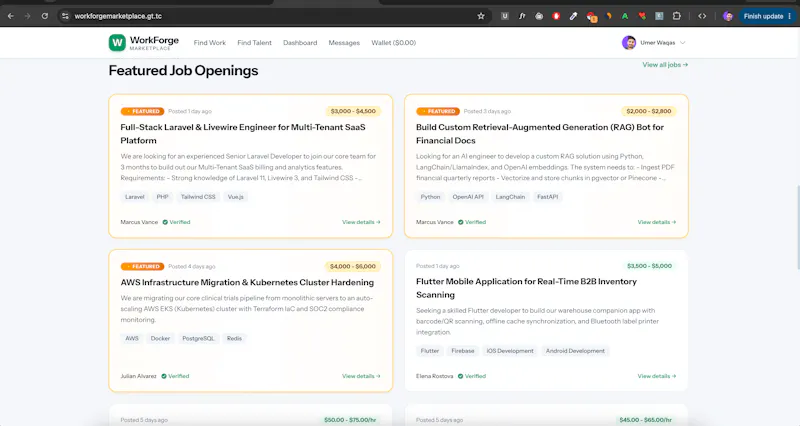Screen dimensions: 800x426
Task: Open the extensions puzzle piece menu
Action: (677, 16)
